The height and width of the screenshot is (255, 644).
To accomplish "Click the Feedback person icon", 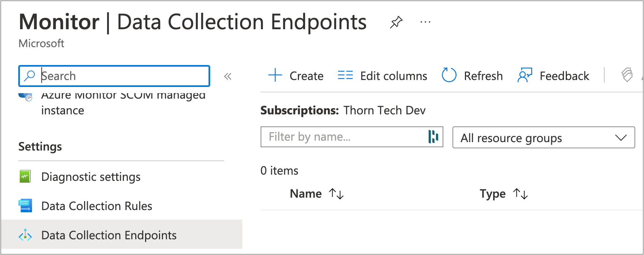I will click(525, 75).
